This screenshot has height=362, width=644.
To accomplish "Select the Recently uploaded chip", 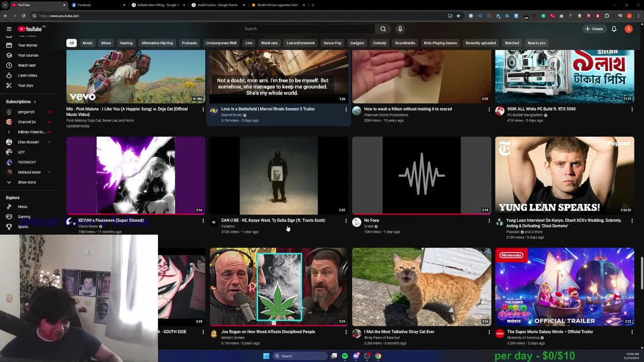I will tap(480, 43).
